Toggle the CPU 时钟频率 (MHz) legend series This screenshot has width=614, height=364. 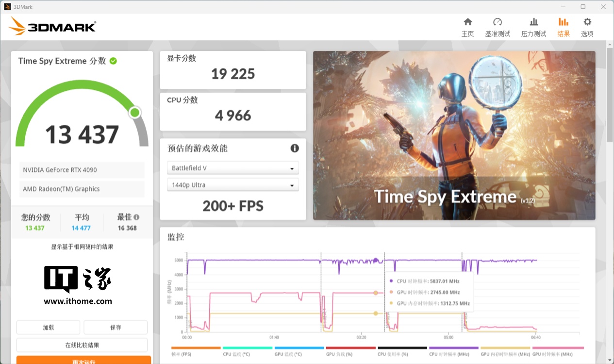pos(454,352)
